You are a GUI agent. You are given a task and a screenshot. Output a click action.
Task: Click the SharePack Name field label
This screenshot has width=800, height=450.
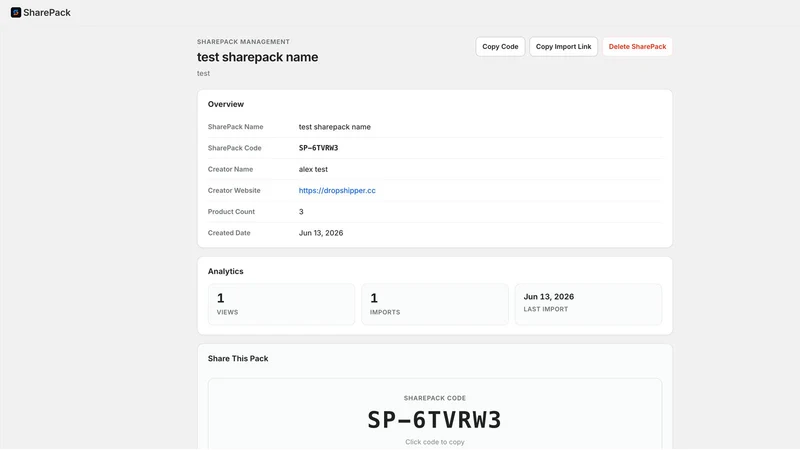(x=235, y=127)
